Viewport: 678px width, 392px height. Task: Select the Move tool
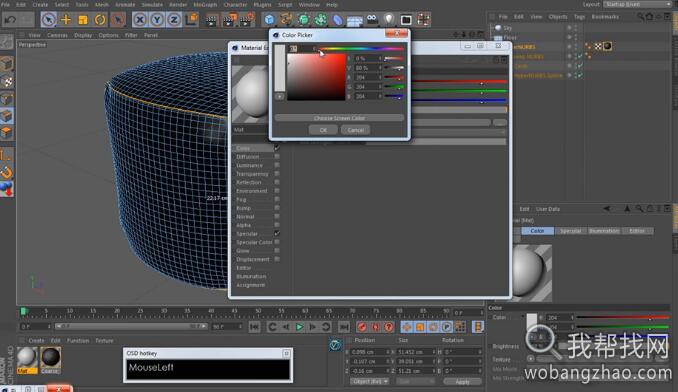66,20
